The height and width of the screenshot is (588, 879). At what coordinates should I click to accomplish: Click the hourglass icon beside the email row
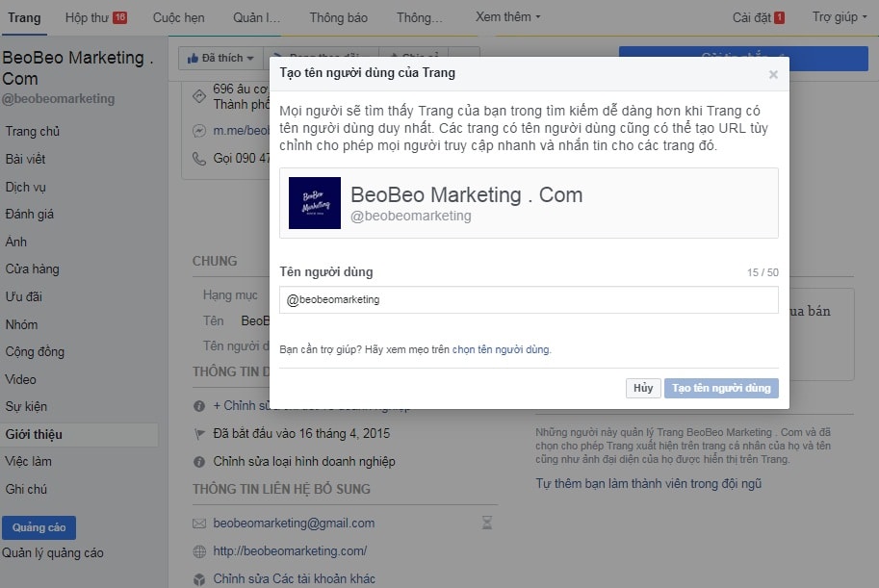(487, 524)
